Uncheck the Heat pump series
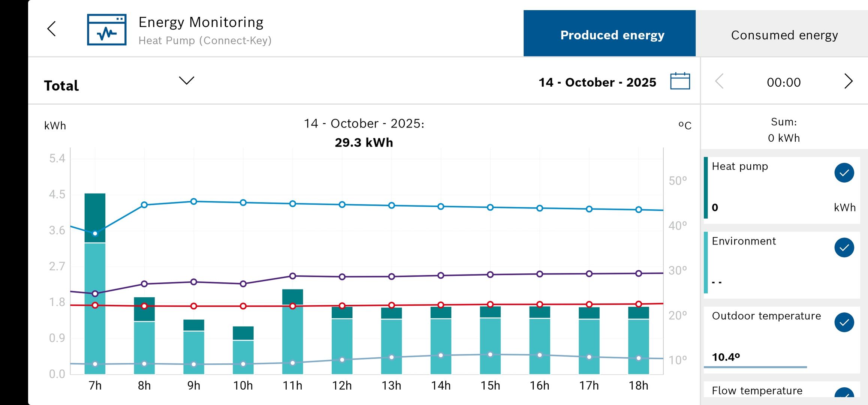This screenshot has height=405, width=868. click(844, 173)
